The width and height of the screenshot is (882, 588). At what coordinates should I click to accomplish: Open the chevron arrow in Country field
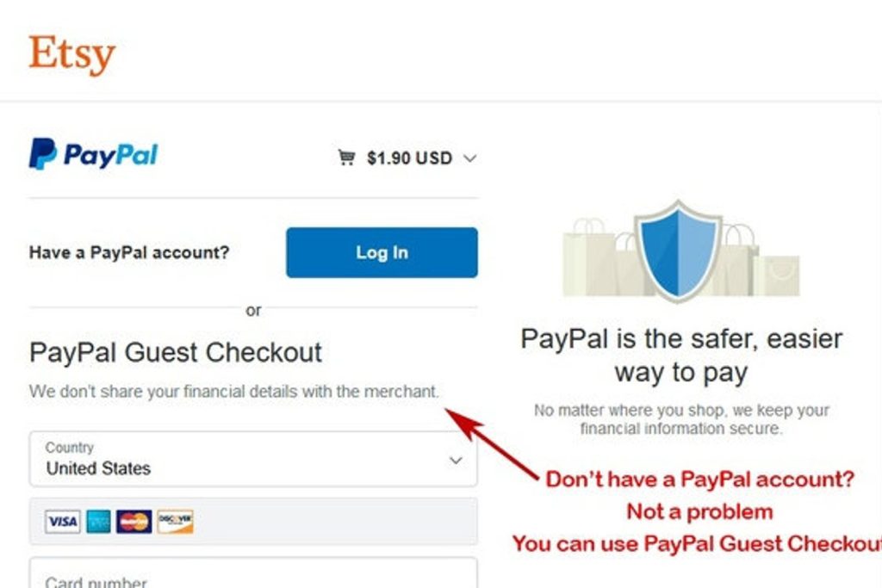point(456,461)
